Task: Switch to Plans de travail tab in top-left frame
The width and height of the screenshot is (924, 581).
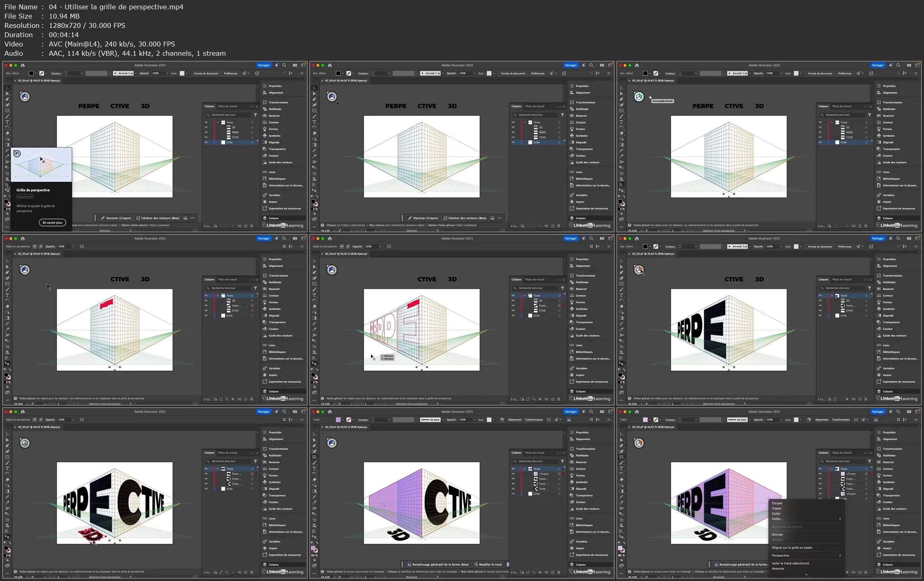Action: click(228, 107)
